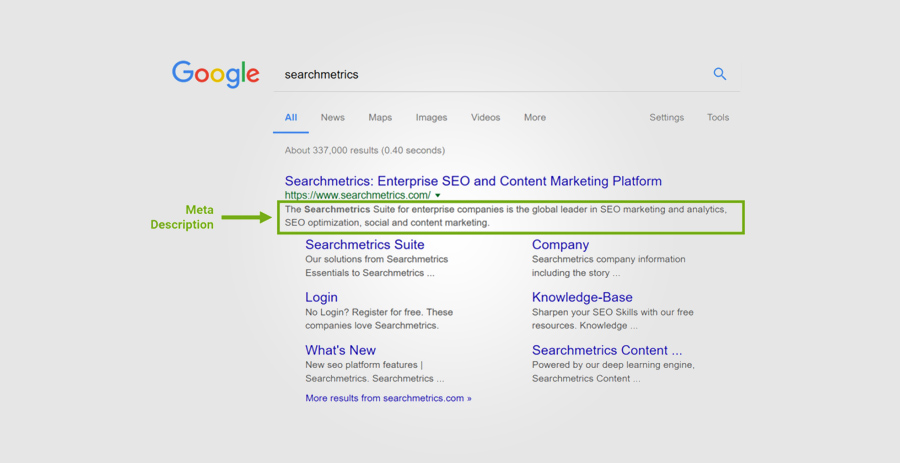Click the Tools option
Screen dimensions: 900x463
pyautogui.click(x=718, y=117)
